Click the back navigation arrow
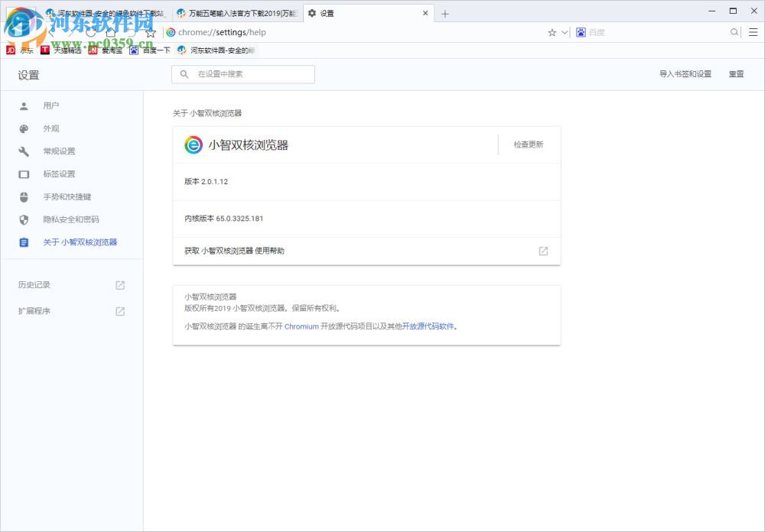 (x=50, y=32)
